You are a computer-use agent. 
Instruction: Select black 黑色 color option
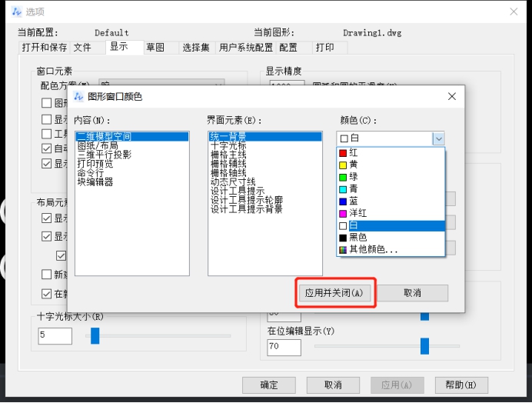[x=391, y=238]
